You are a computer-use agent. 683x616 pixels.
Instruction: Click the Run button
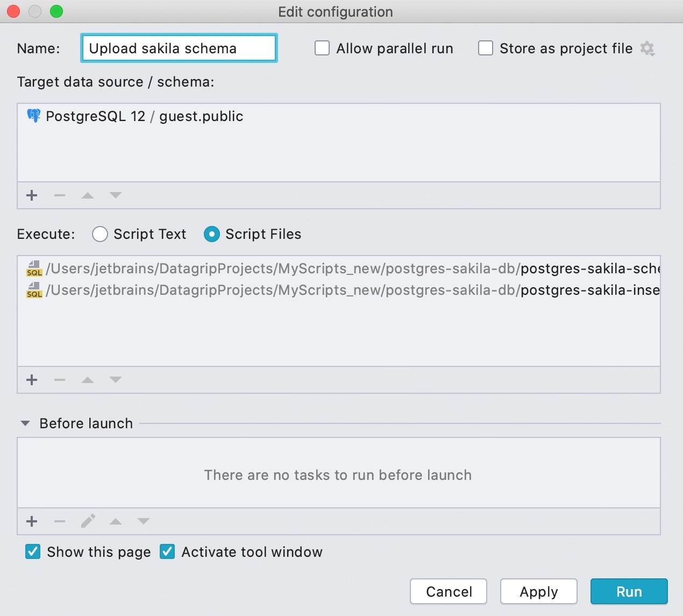(629, 592)
